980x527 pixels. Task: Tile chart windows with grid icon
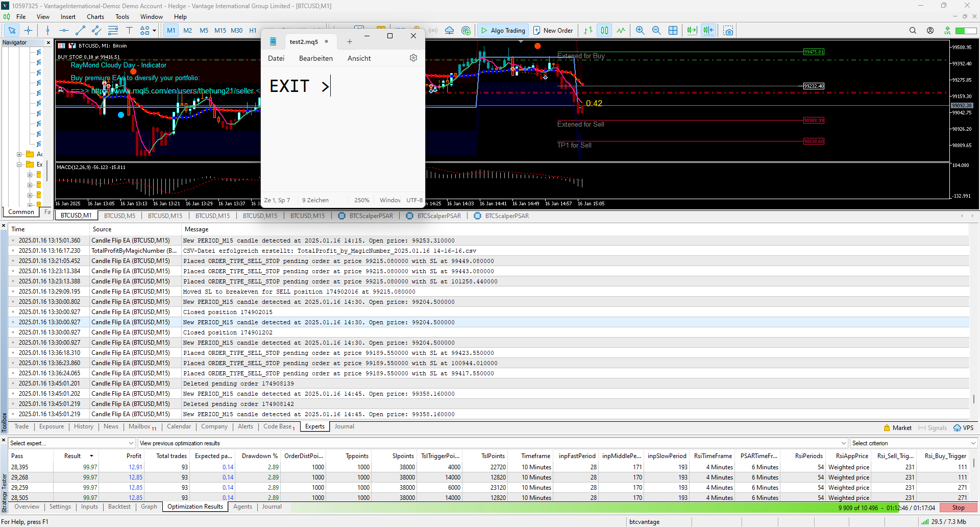click(x=673, y=31)
